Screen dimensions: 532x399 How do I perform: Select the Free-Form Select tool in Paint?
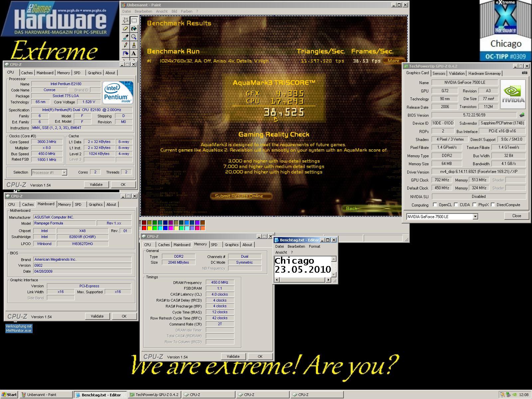(x=126, y=20)
